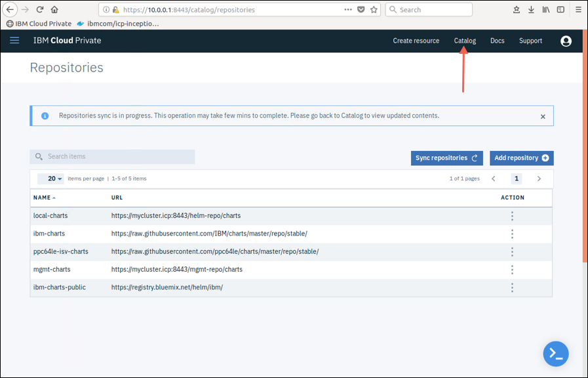
Task: Open actions menu for ppc64le-isv-charts row
Action: (512, 252)
